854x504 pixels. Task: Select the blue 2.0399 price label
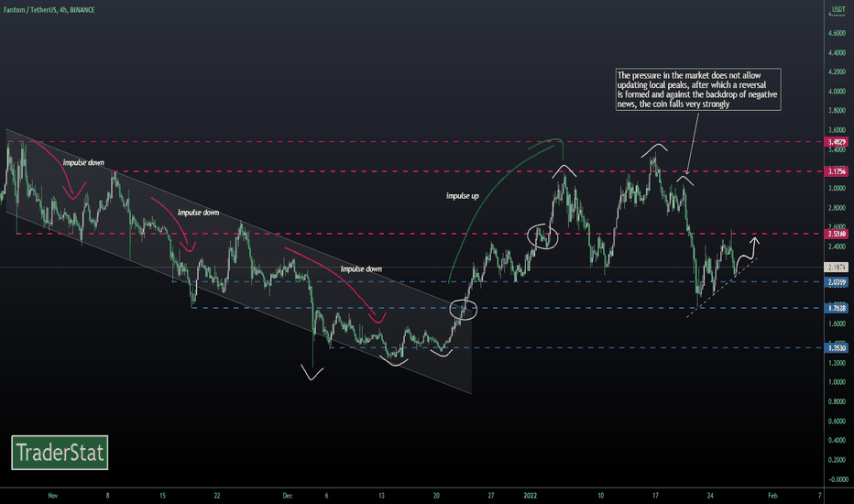[838, 282]
